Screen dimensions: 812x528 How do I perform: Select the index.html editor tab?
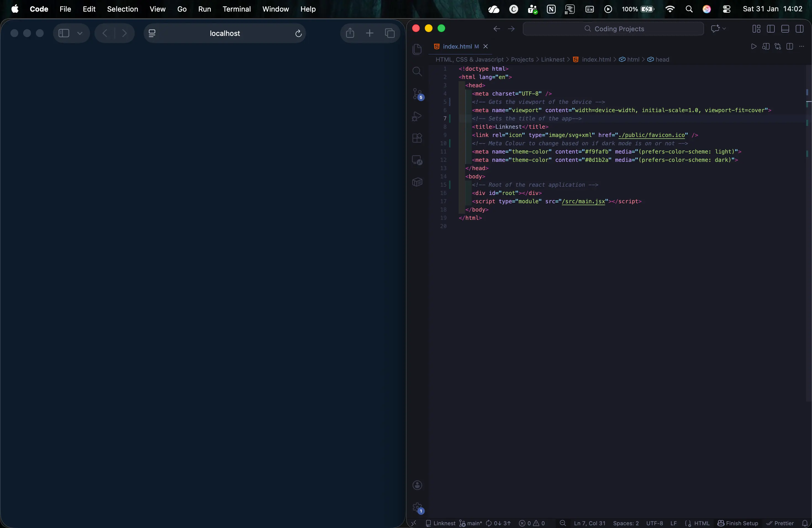[x=457, y=46]
